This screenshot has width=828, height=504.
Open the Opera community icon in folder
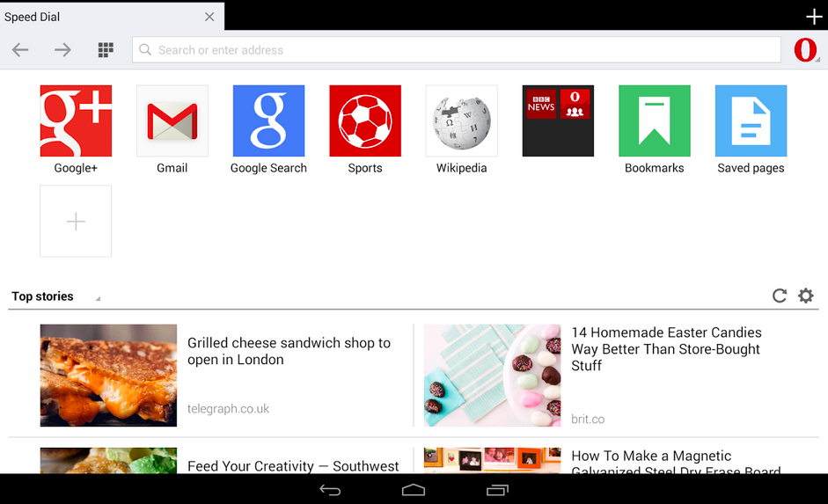575,104
